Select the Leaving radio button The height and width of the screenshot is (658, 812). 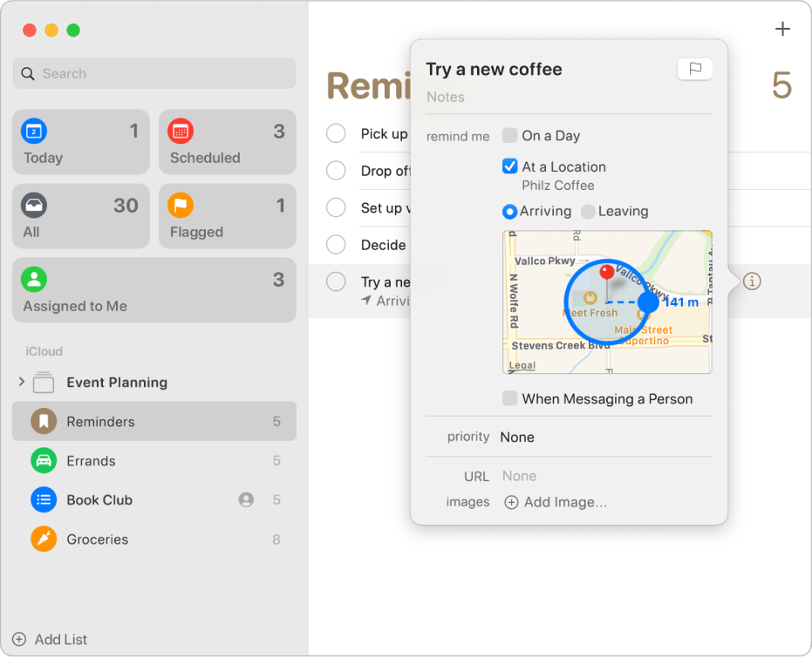[588, 211]
